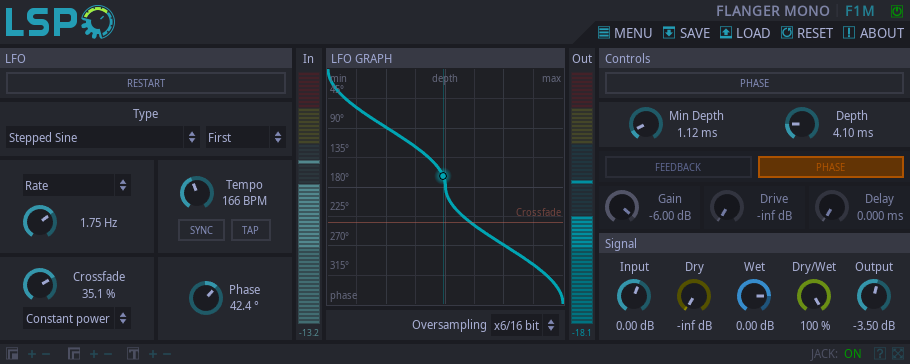Click the first scaling icon with filled corner
This screenshot has height=364, width=910.
(12, 354)
